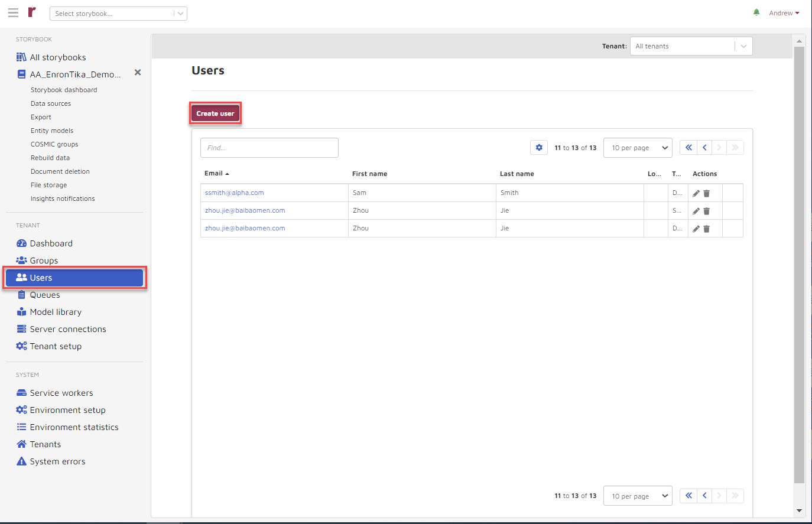The width and height of the screenshot is (812, 524).
Task: Select Users in the sidebar
Action: point(74,278)
